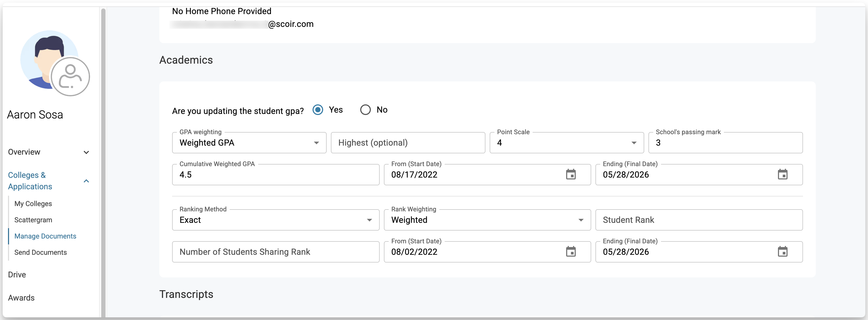Click the profile photo change icon

[x=70, y=77]
